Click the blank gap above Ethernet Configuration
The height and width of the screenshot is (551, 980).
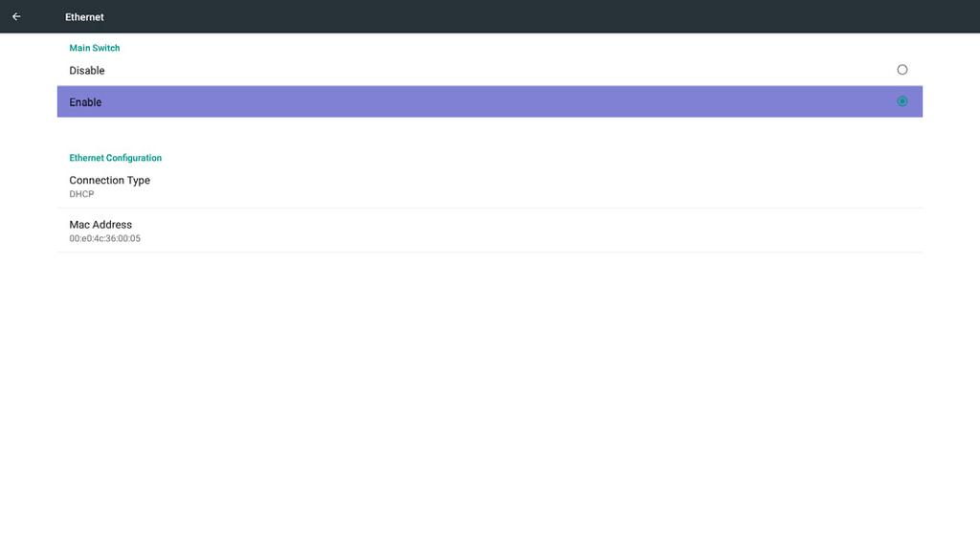(489, 132)
